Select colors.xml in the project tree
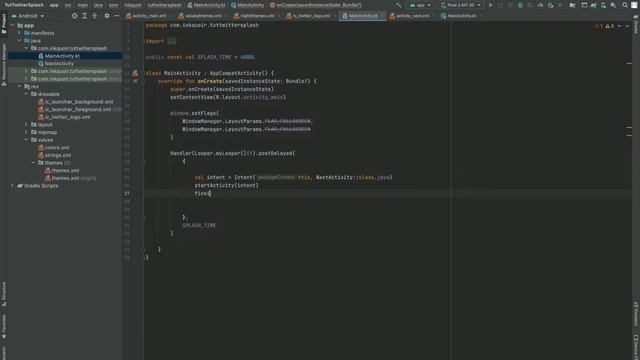 click(x=57, y=148)
